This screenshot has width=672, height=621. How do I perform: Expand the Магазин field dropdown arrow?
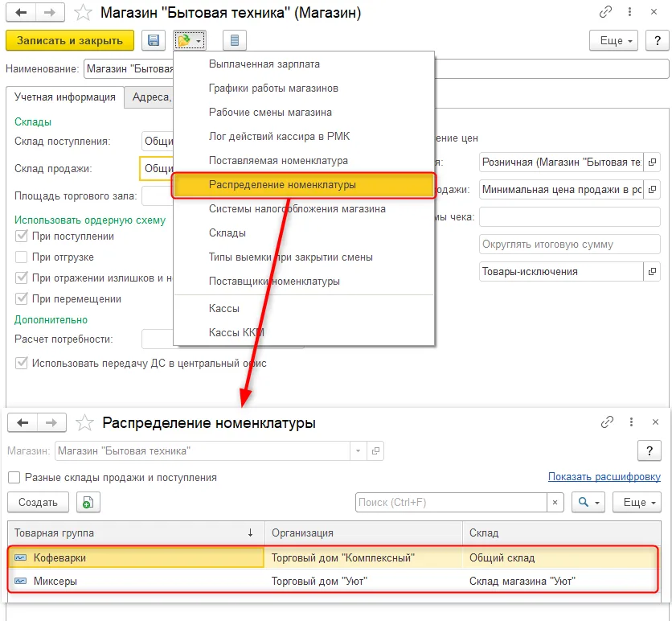[x=358, y=450]
